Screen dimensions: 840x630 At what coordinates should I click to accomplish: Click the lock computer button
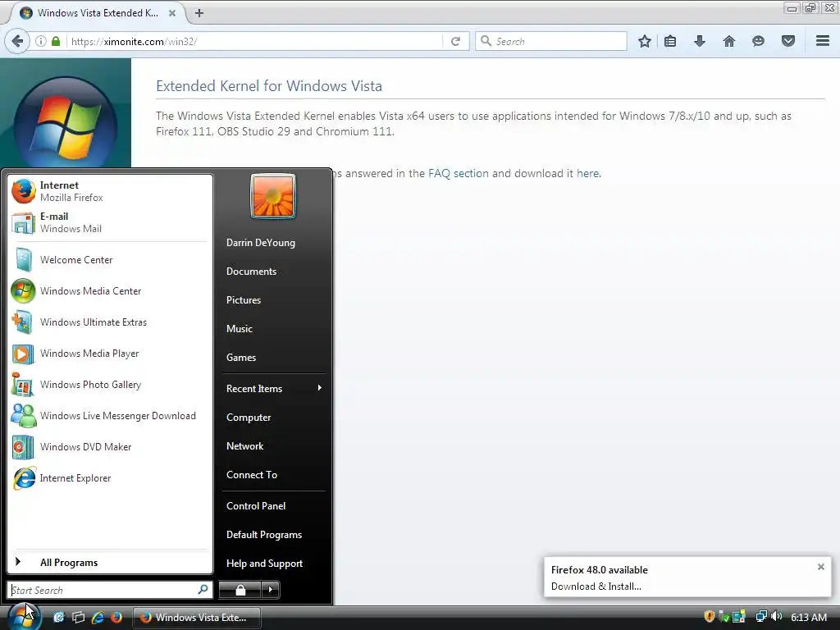click(240, 590)
